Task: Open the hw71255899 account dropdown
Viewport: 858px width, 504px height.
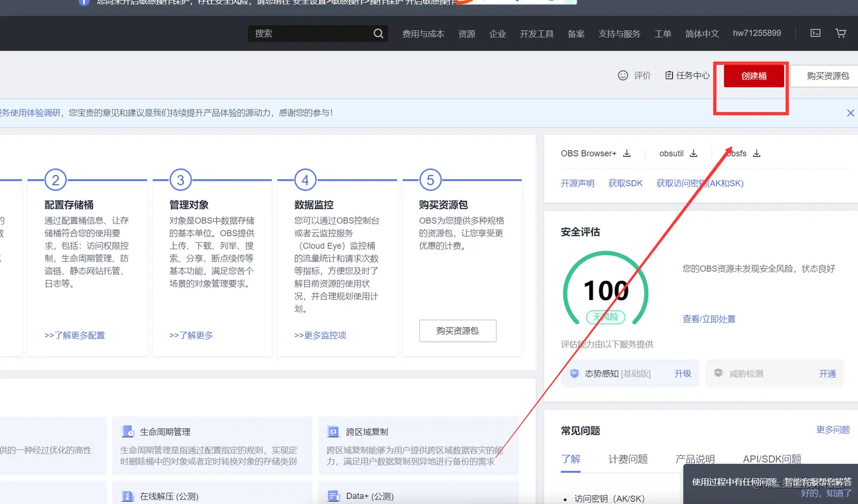Action: [x=757, y=33]
